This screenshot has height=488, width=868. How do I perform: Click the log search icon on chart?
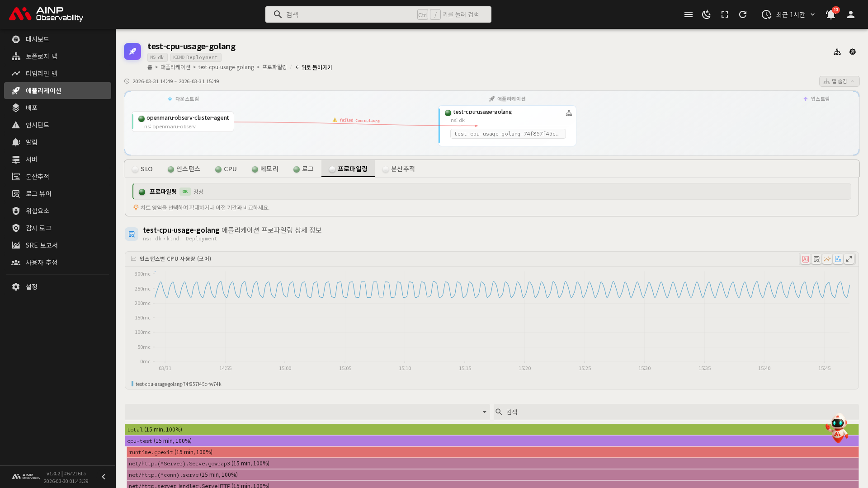(816, 259)
